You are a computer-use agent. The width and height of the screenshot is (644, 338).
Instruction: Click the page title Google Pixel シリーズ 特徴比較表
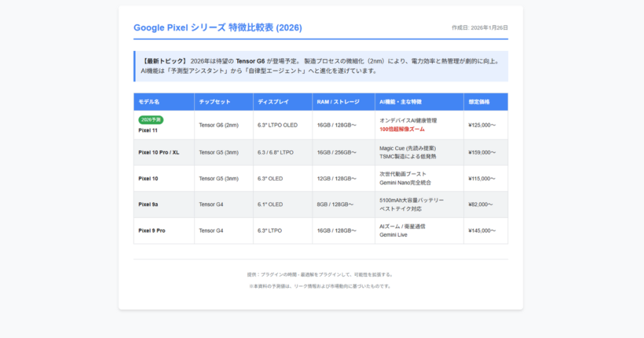[218, 28]
